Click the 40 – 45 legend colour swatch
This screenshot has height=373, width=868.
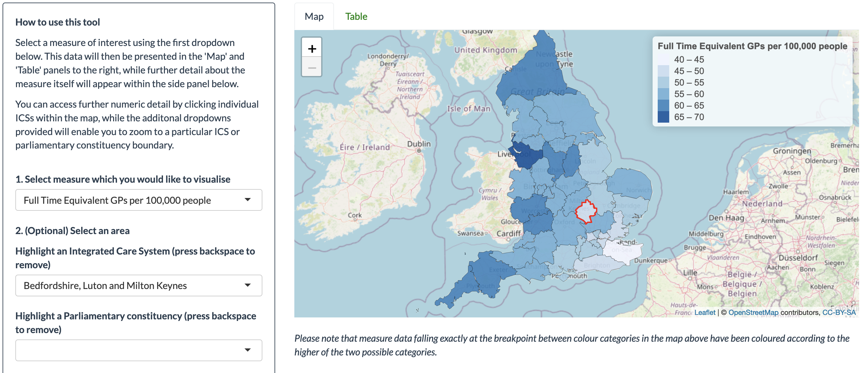pyautogui.click(x=663, y=60)
